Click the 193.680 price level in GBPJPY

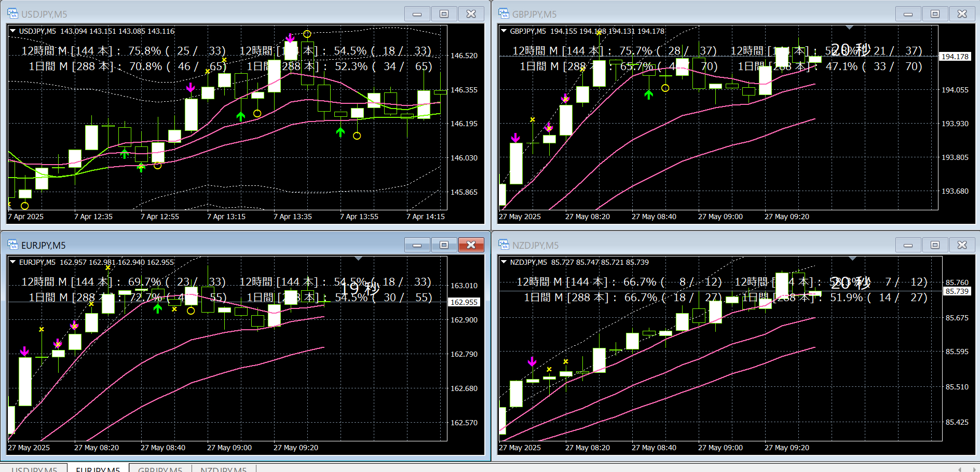click(x=955, y=191)
